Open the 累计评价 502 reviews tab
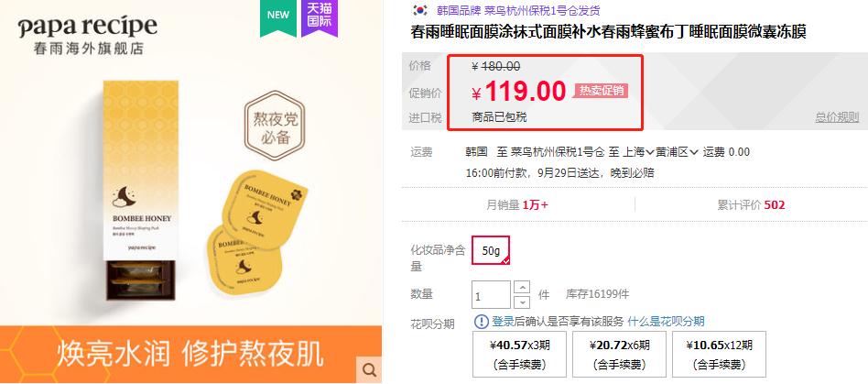 [x=751, y=205]
